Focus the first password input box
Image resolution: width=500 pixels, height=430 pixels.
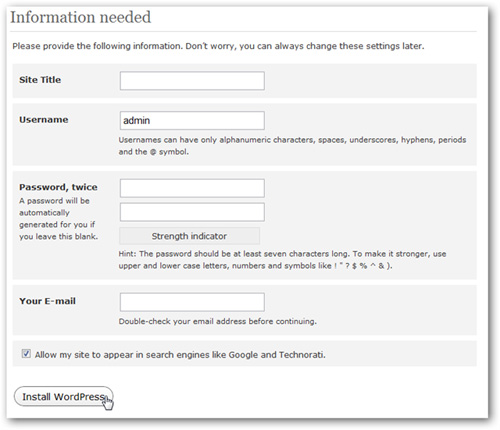[192, 188]
